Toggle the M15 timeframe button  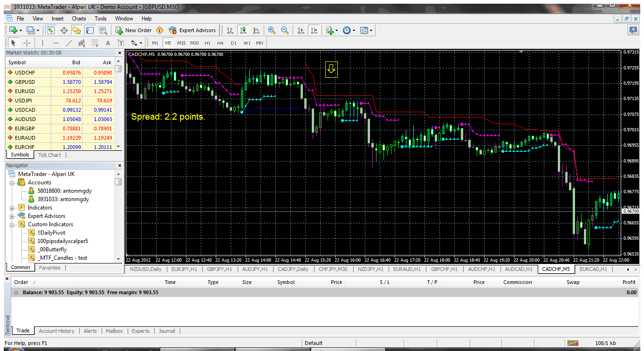pyautogui.click(x=181, y=43)
